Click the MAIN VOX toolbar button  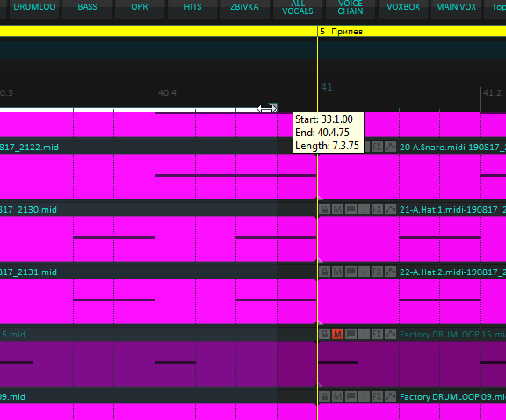(456, 9)
